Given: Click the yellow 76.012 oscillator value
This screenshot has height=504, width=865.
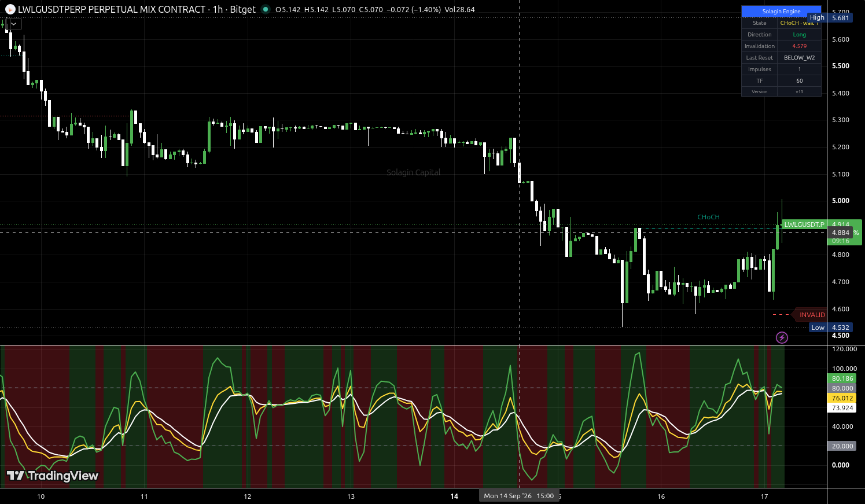Looking at the screenshot, I should pyautogui.click(x=842, y=398).
